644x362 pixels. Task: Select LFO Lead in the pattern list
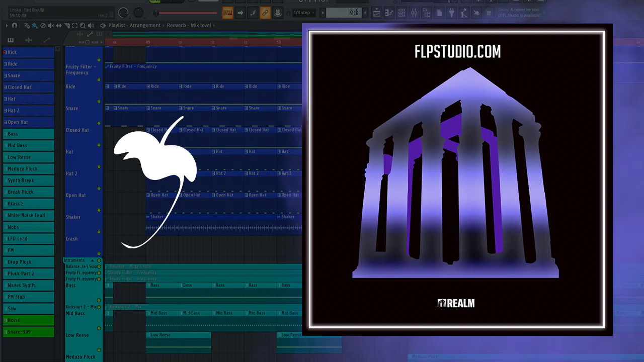point(29,239)
